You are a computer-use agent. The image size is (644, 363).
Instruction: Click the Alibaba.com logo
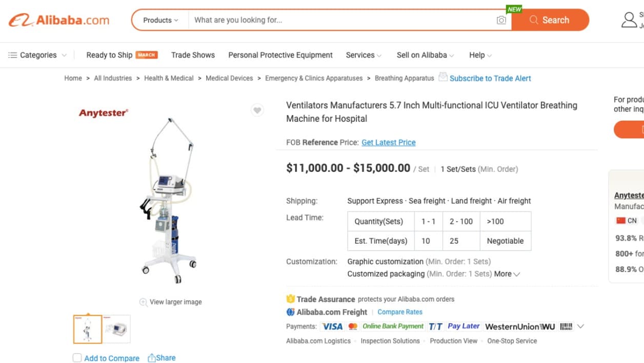click(x=59, y=20)
